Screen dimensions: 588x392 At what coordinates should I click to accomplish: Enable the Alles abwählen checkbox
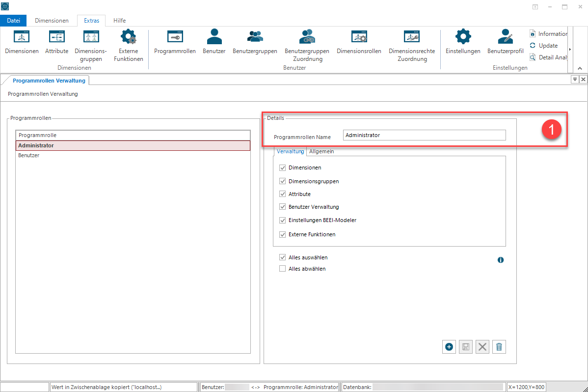[282, 269]
